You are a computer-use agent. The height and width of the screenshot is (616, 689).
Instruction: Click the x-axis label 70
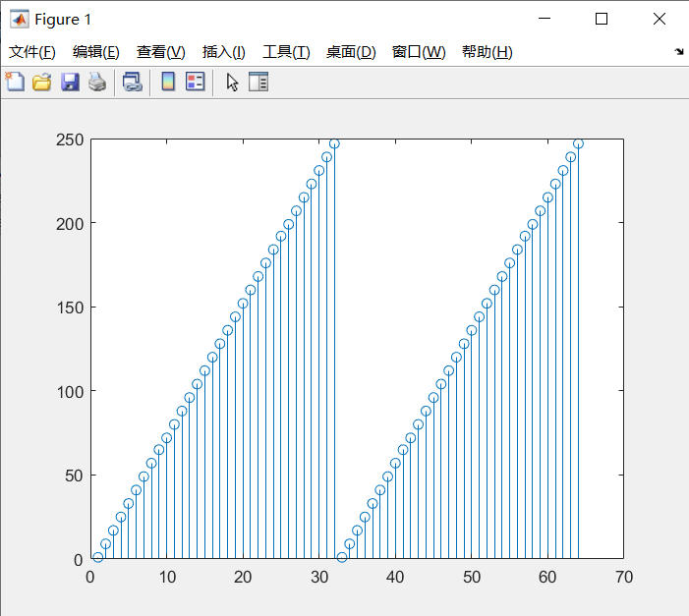pos(624,577)
